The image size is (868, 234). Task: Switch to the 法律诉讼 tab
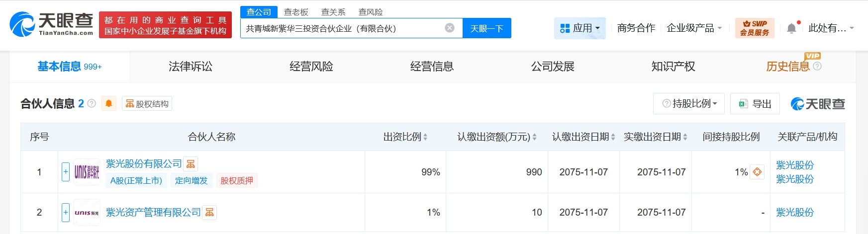191,67
